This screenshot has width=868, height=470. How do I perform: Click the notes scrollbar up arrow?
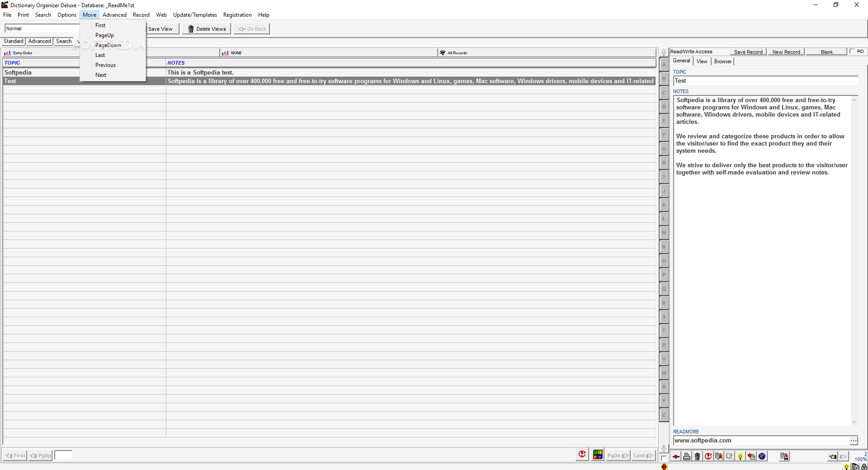point(854,100)
